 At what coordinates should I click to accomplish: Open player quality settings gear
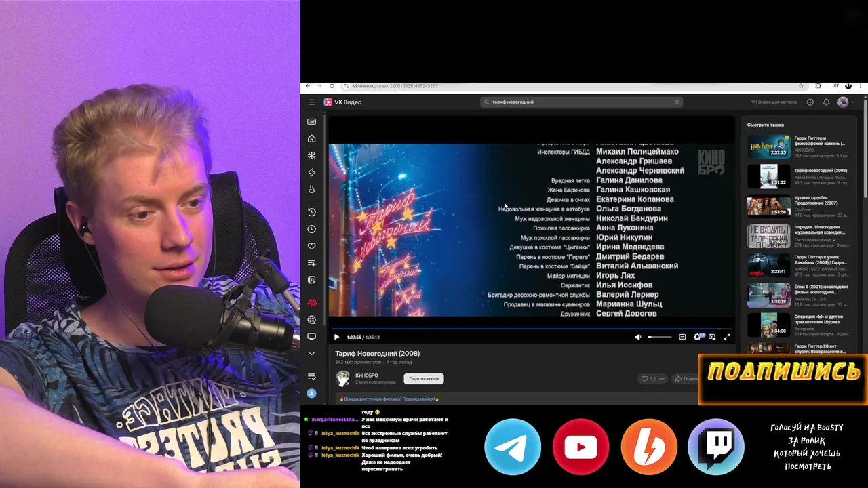[x=698, y=337]
